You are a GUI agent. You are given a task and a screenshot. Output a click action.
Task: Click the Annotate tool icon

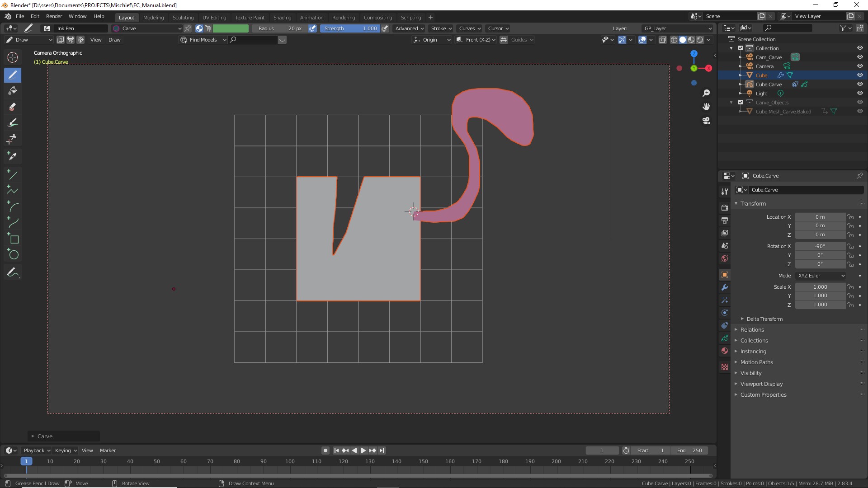point(13,272)
